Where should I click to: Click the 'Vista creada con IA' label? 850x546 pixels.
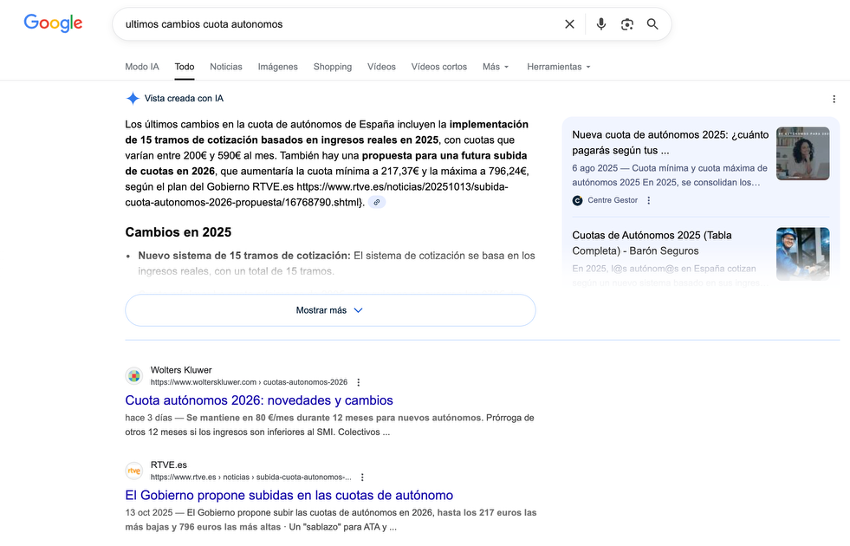pos(184,98)
